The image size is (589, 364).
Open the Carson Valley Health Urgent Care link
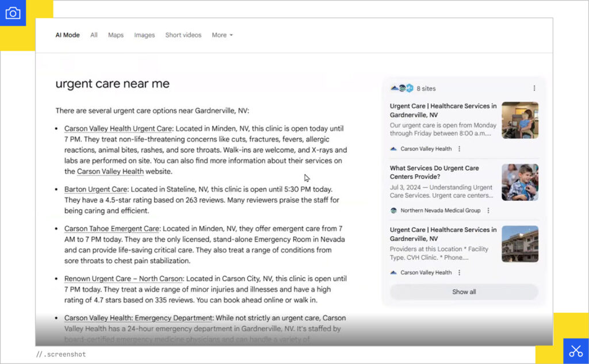pos(118,129)
